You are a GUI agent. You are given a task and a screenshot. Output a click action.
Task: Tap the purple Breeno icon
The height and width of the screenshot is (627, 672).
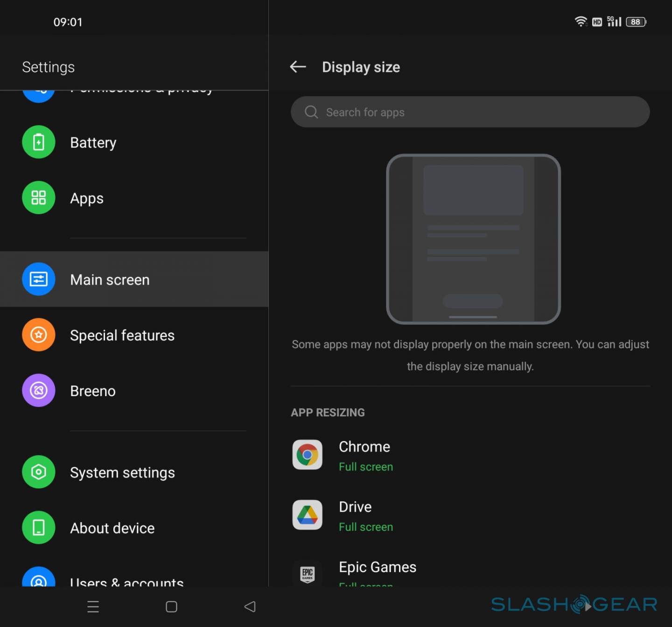pyautogui.click(x=39, y=390)
